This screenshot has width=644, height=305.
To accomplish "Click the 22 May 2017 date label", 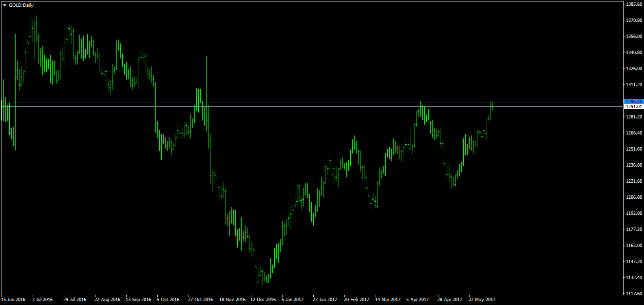I will (482, 300).
